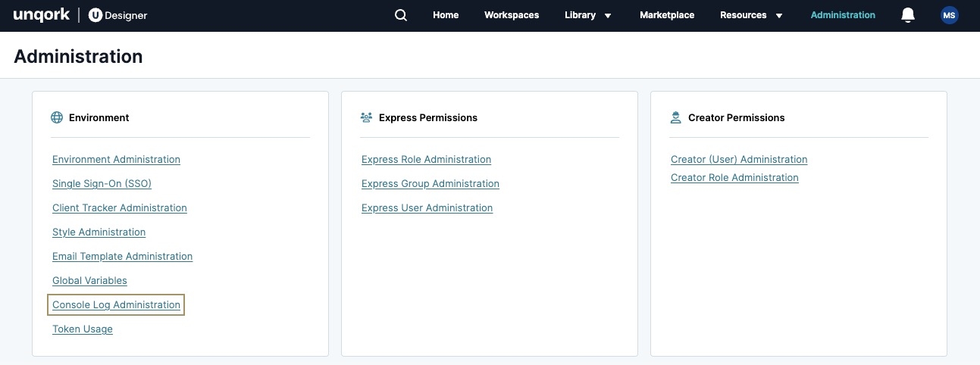The width and height of the screenshot is (980, 365).
Task: Open the Marketplace menu item
Action: (x=667, y=15)
